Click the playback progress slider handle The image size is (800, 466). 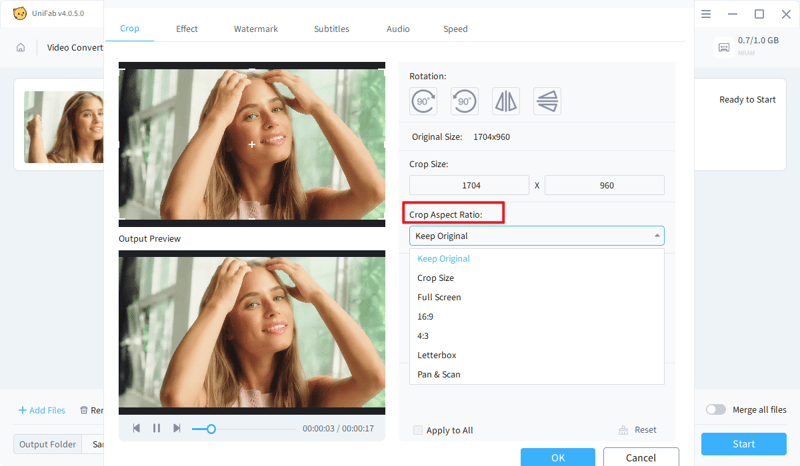click(211, 429)
